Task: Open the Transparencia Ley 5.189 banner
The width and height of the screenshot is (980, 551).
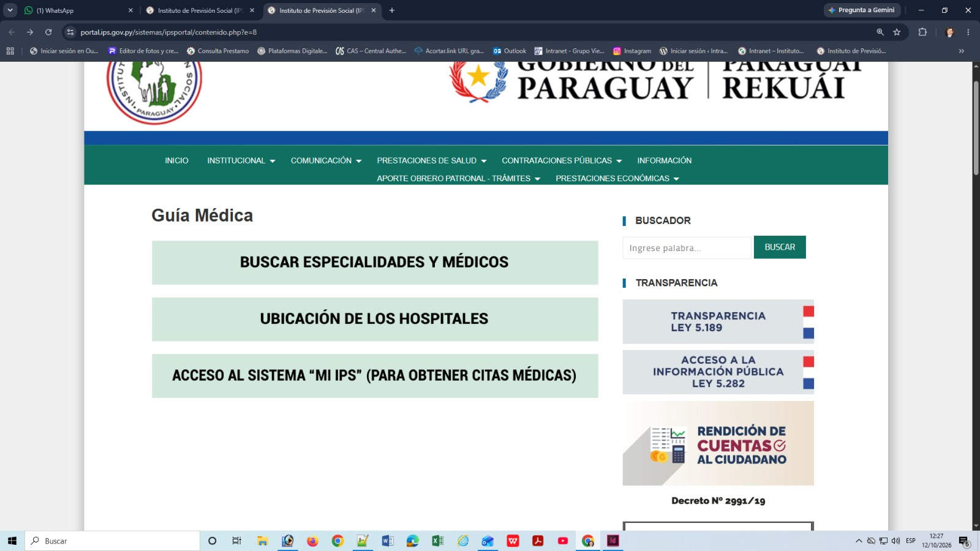Action: click(718, 322)
